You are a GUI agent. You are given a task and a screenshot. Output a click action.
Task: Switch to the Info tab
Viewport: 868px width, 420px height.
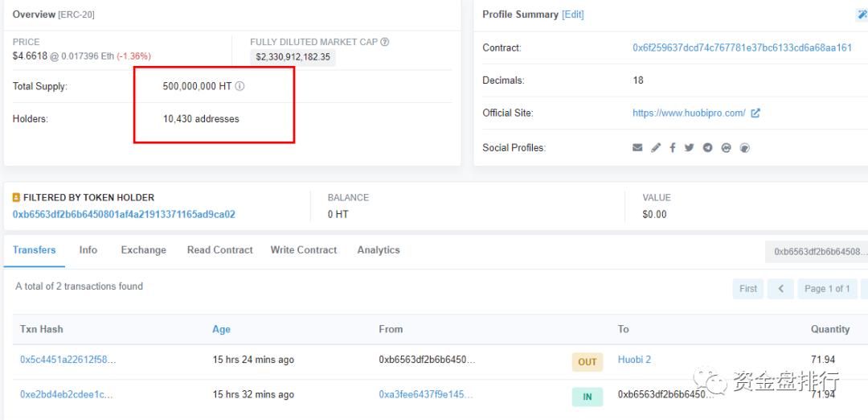(x=88, y=250)
